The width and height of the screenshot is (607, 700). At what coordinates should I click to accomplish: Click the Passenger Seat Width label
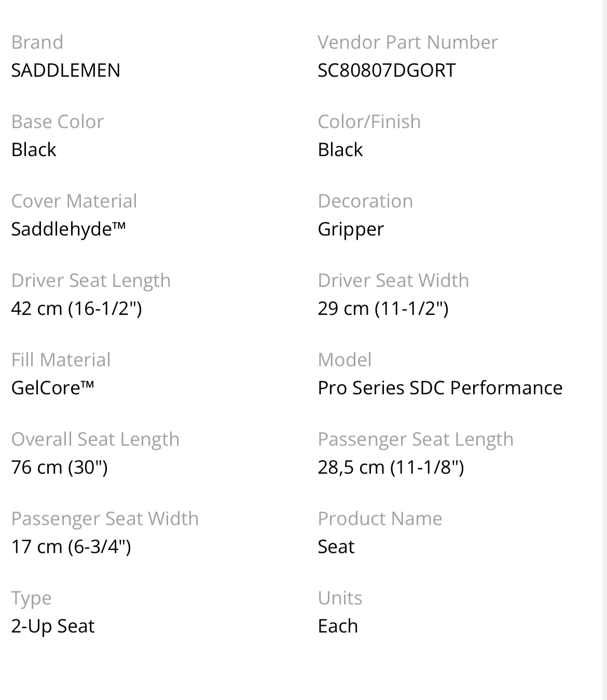click(x=105, y=518)
